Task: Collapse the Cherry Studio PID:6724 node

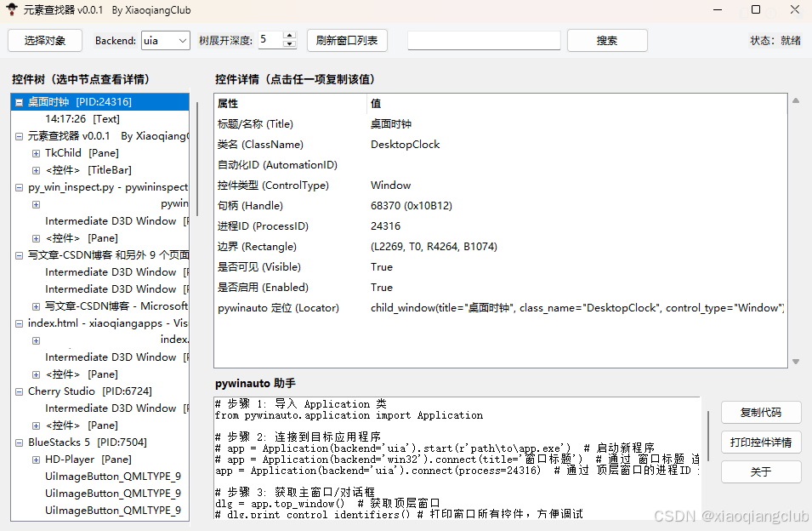Action: pyautogui.click(x=20, y=391)
